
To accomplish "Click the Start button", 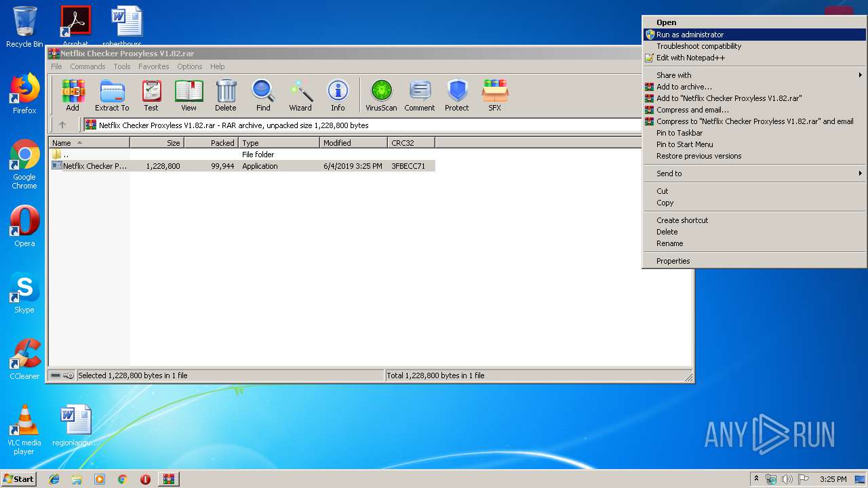I will [19, 479].
